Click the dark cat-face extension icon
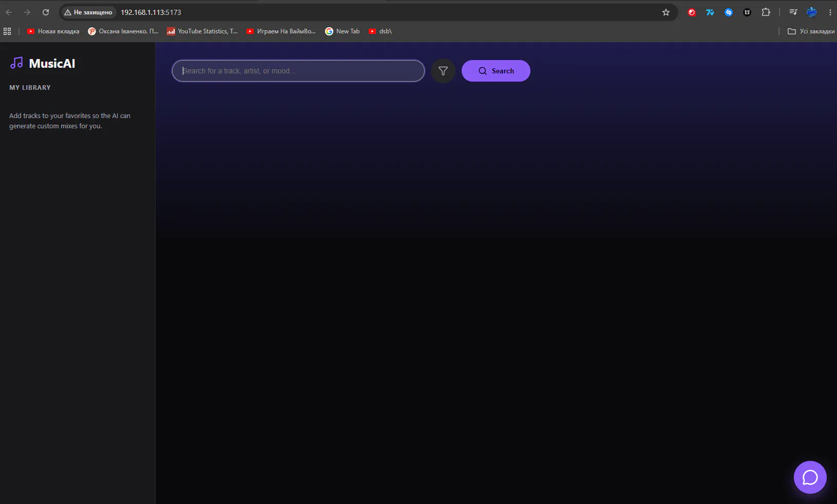The height and width of the screenshot is (504, 837). click(x=747, y=12)
